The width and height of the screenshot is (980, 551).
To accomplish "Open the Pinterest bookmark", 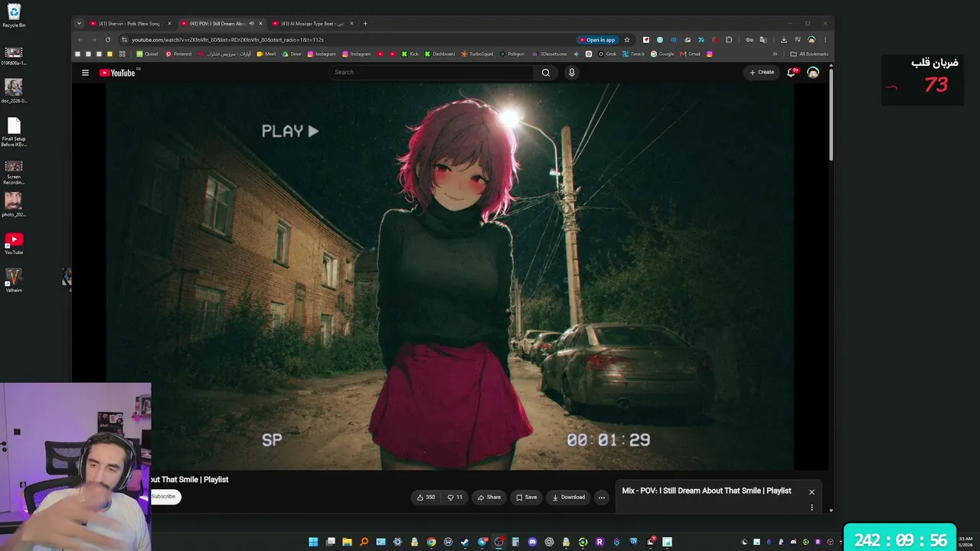I will 178,54.
